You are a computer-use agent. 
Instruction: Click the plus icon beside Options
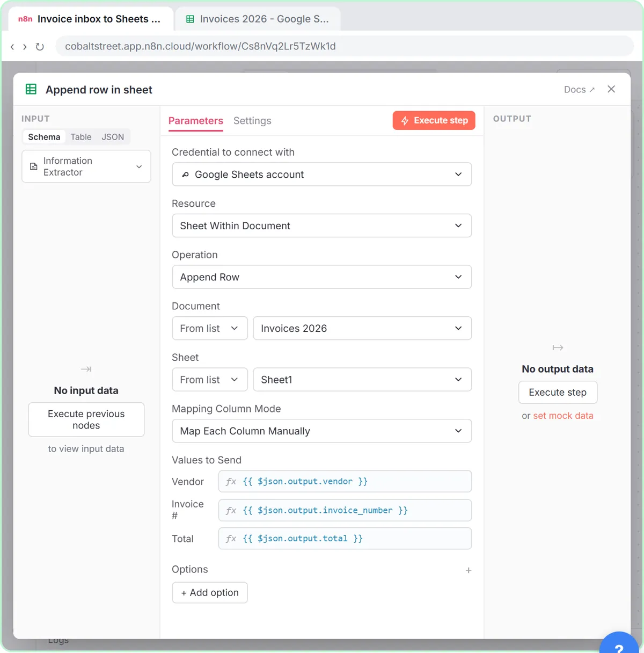pyautogui.click(x=469, y=570)
